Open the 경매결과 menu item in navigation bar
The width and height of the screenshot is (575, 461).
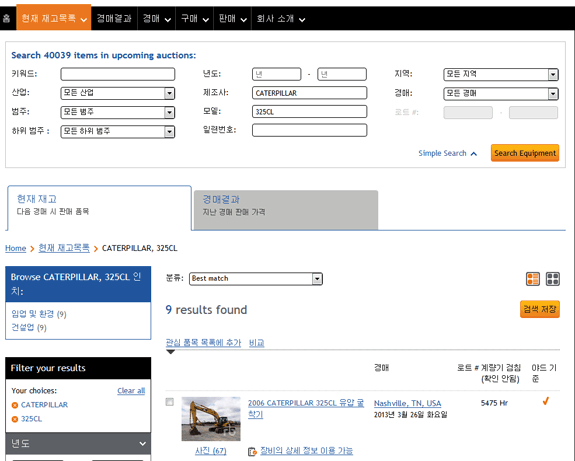(x=114, y=18)
